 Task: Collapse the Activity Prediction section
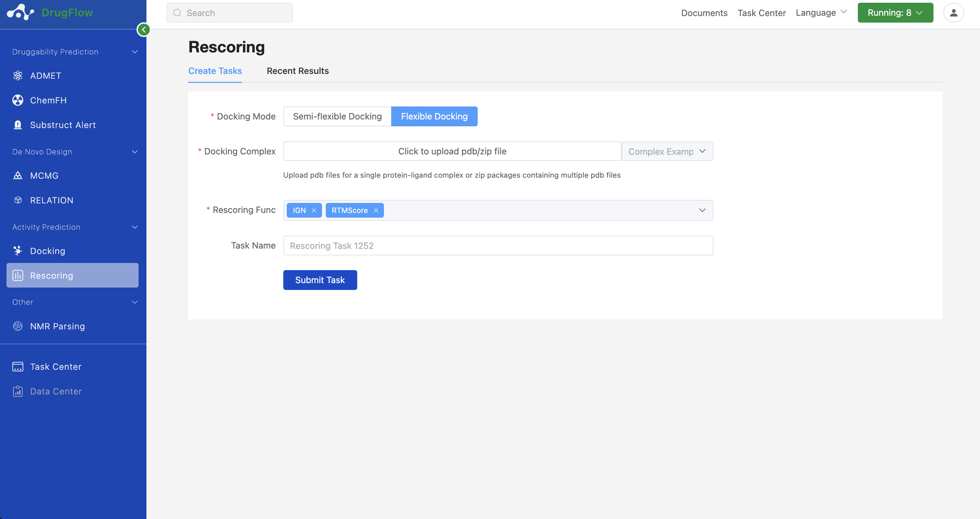[135, 227]
